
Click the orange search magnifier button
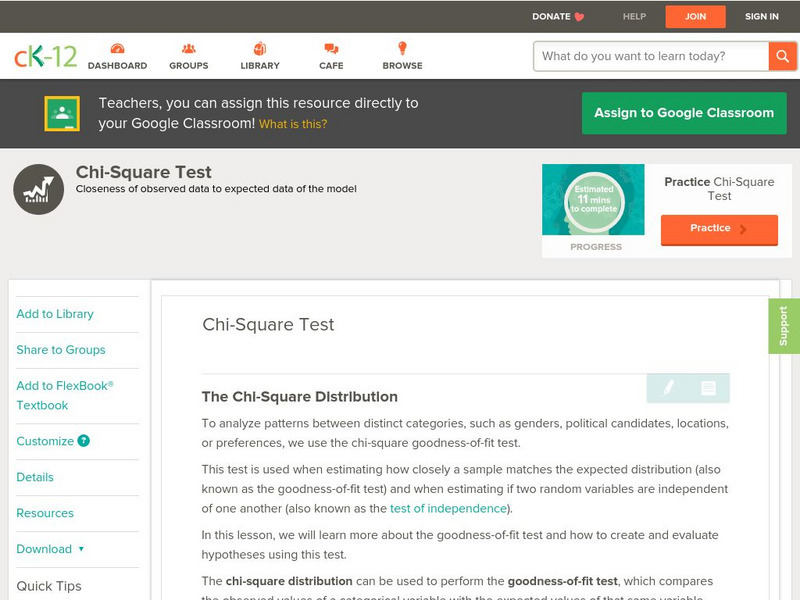[782, 56]
